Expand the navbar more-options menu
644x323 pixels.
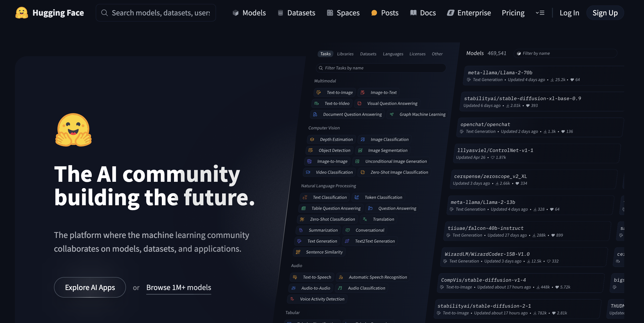[540, 13]
